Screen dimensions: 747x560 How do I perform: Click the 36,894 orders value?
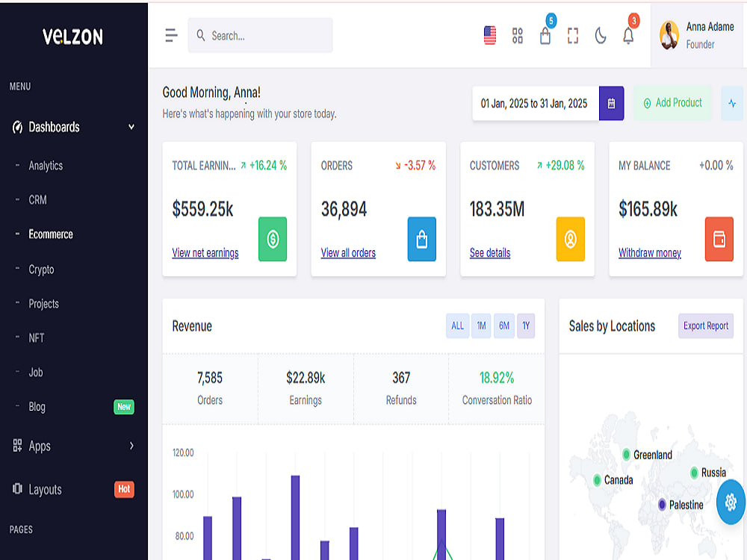(344, 209)
